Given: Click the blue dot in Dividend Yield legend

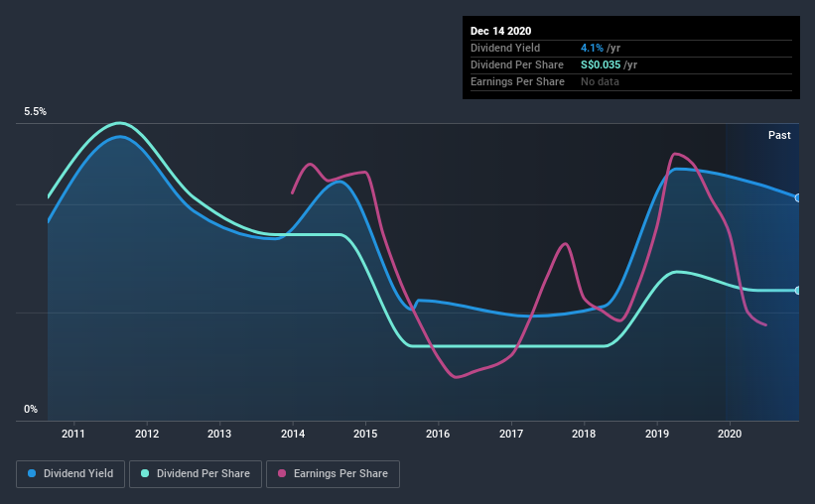Looking at the screenshot, I should pyautogui.click(x=32, y=473).
